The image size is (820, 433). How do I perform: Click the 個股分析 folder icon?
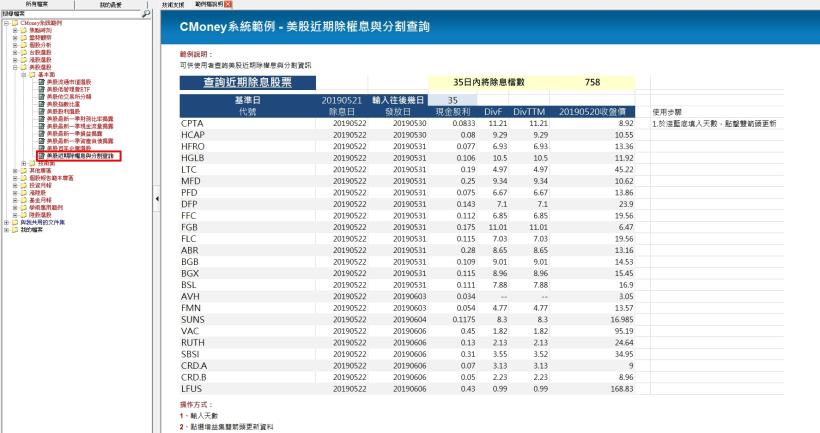pos(24,45)
